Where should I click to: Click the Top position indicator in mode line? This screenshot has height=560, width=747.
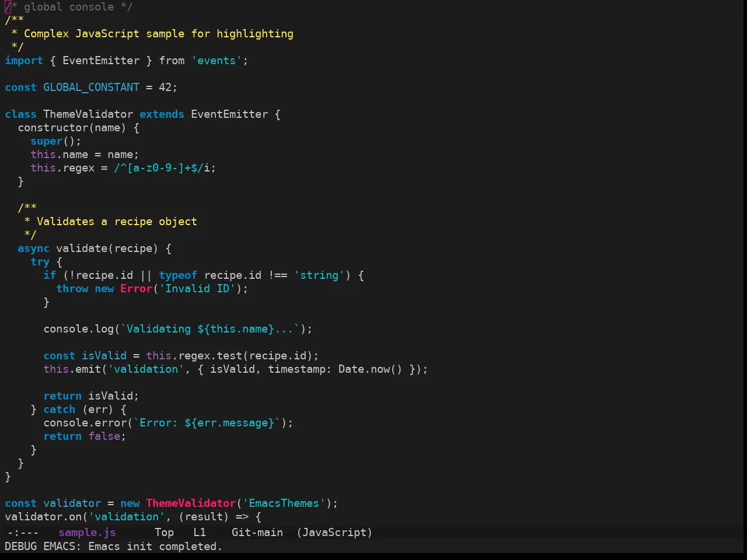(164, 533)
